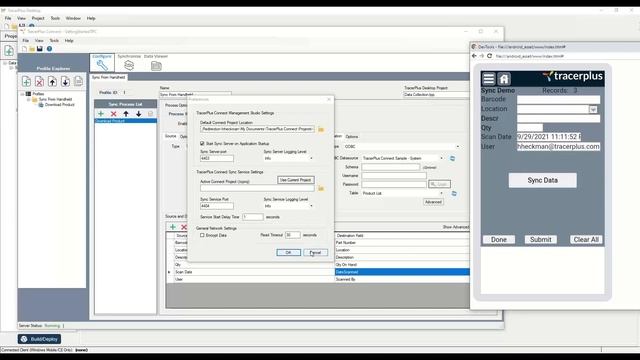Open Project menu in TracerPlus Desktop
The image size is (640, 360).
38,18
